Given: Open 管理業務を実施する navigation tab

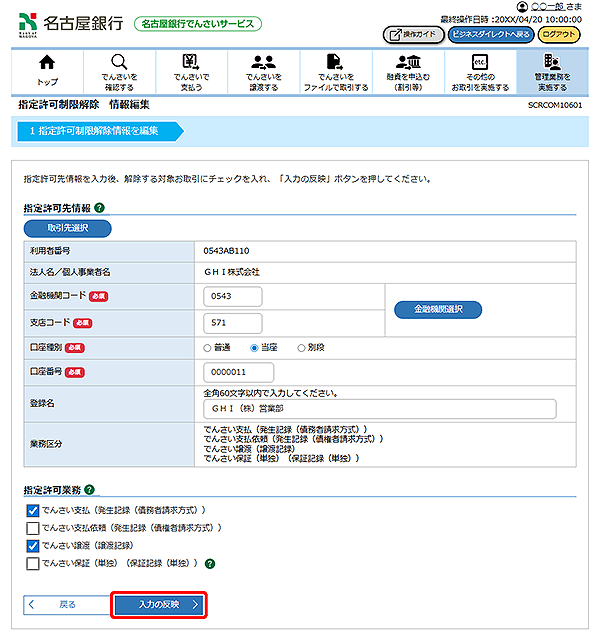Looking at the screenshot, I should coord(550,71).
